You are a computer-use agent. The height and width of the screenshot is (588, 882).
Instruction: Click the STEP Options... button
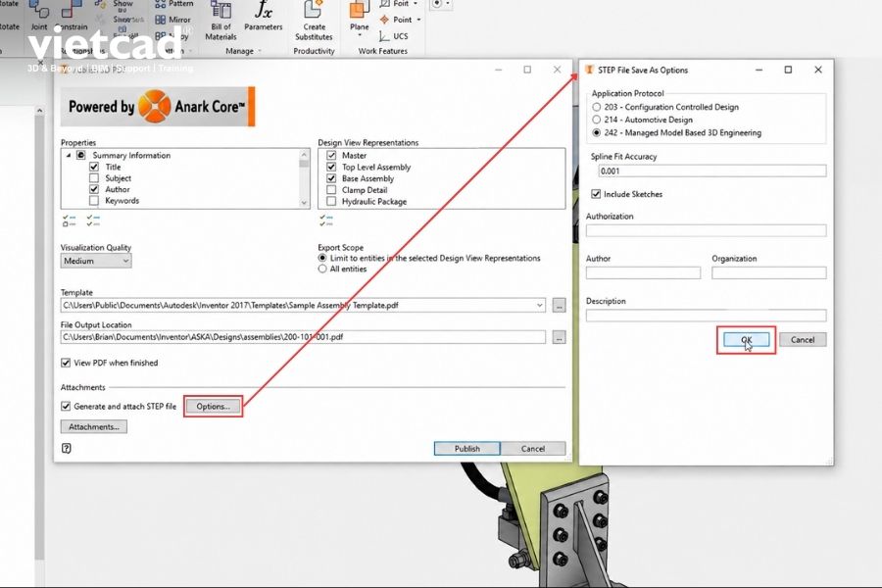click(214, 407)
